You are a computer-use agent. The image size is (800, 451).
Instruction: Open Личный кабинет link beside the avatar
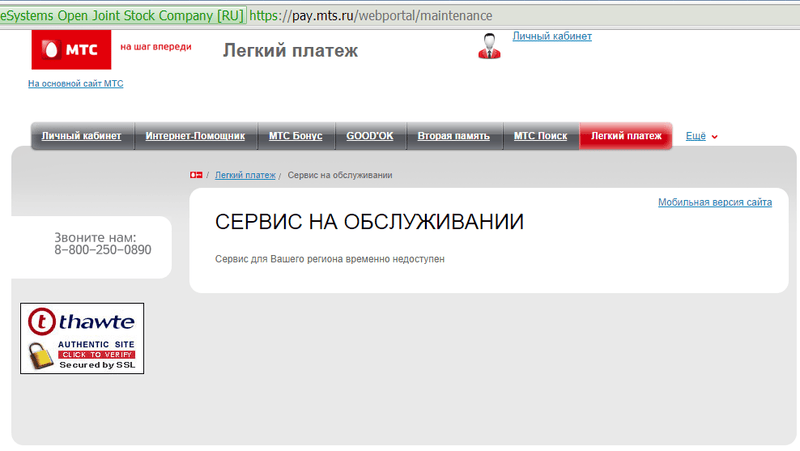[552, 36]
